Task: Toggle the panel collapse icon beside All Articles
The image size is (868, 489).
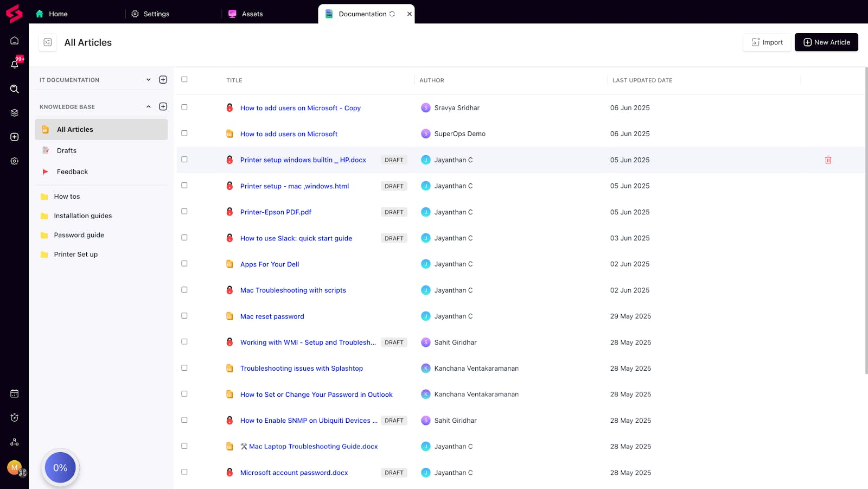Action: point(48,42)
